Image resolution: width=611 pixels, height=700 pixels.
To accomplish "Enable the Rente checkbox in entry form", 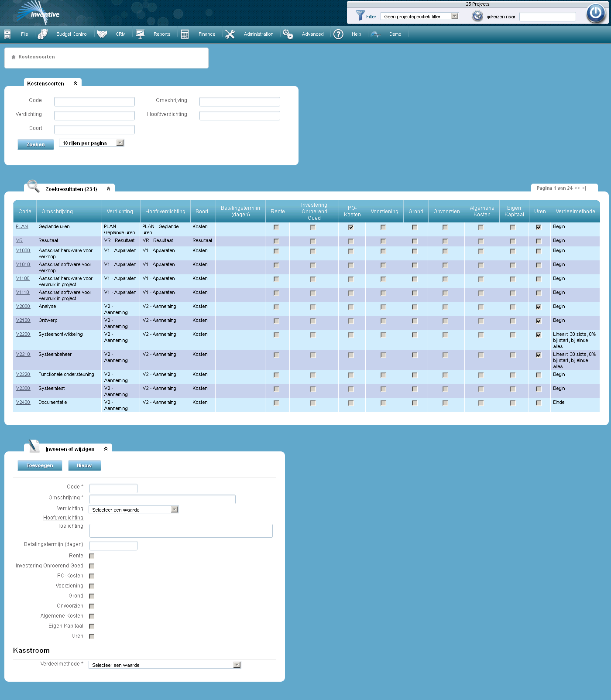I will pyautogui.click(x=92, y=556).
